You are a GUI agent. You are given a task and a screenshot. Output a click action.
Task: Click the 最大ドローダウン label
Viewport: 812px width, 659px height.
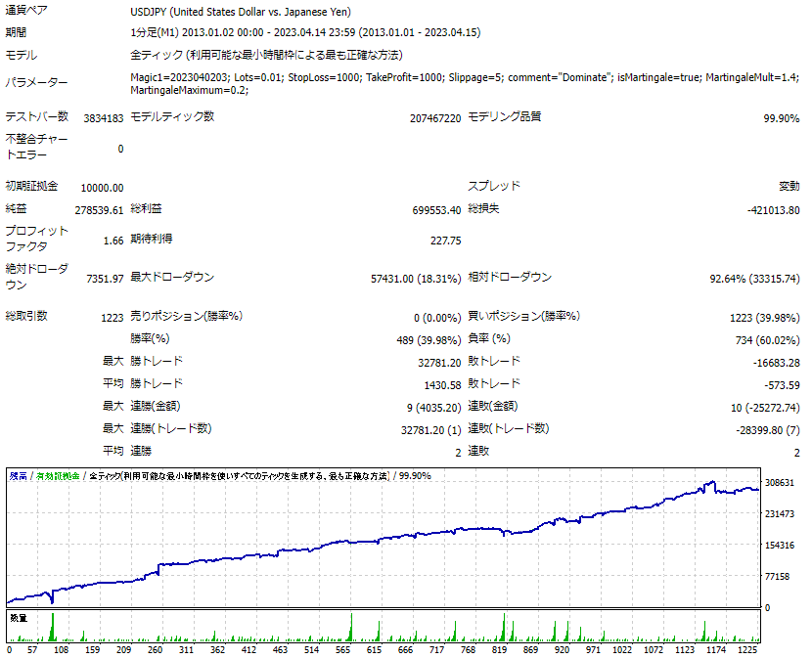click(172, 277)
